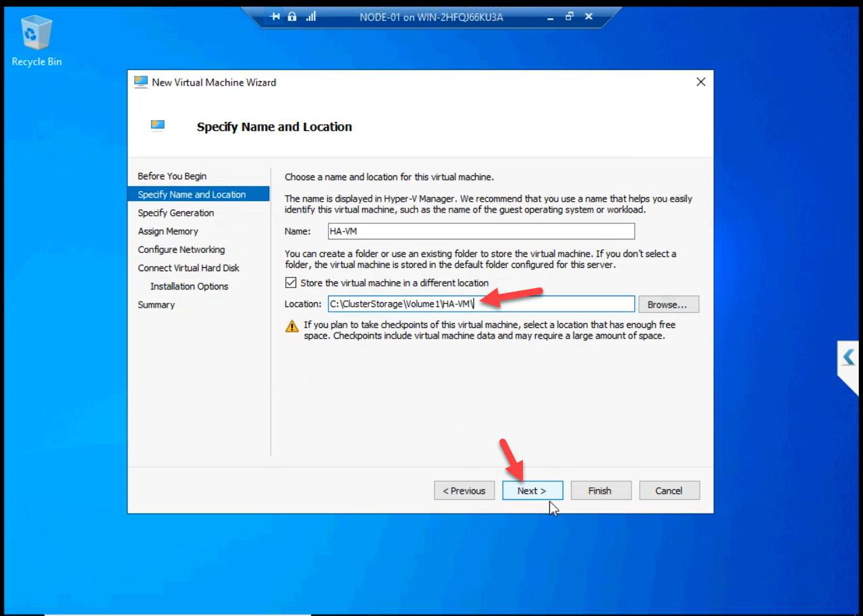
Task: Open the Configure Networking step
Action: [182, 250]
